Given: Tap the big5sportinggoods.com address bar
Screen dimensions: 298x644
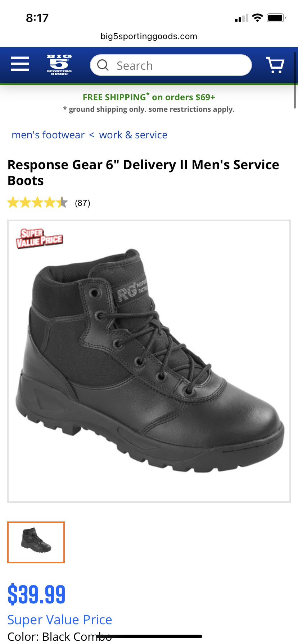Looking at the screenshot, I should coord(149,36).
